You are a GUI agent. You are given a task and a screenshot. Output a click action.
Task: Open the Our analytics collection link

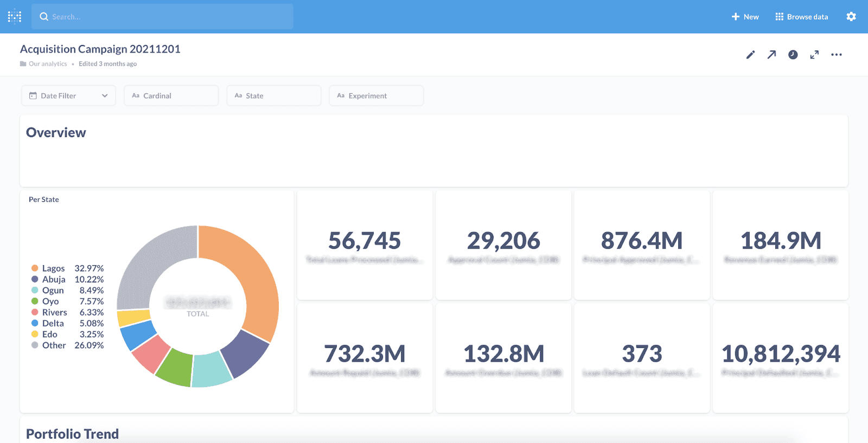[48, 64]
